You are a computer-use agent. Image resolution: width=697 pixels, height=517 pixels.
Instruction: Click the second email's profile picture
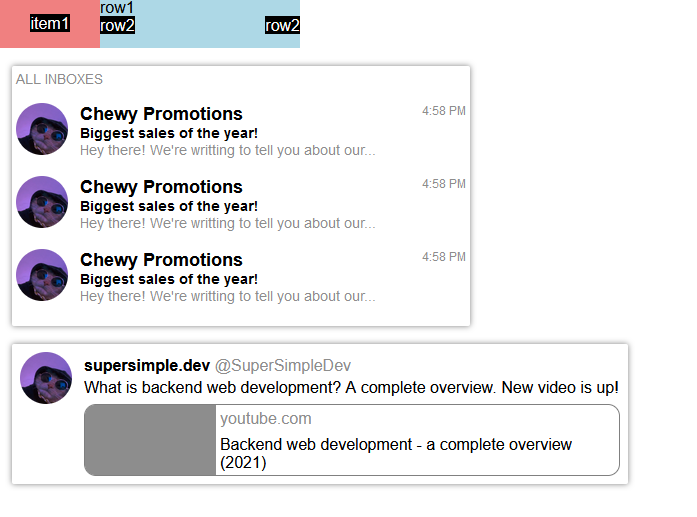tap(42, 202)
